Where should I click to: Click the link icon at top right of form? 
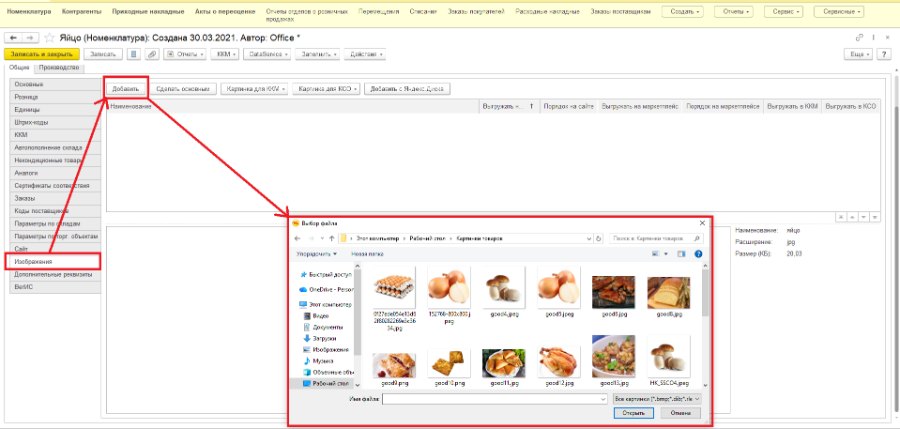pos(859,37)
